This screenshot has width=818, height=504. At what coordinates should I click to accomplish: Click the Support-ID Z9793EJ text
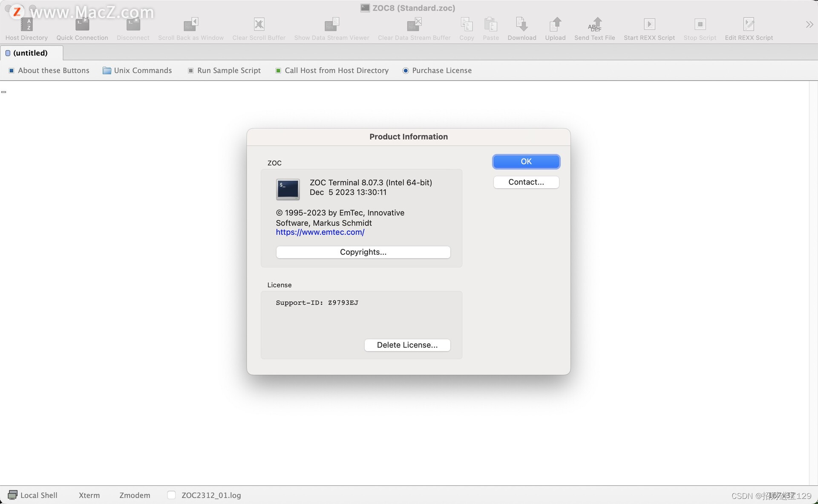click(x=317, y=303)
